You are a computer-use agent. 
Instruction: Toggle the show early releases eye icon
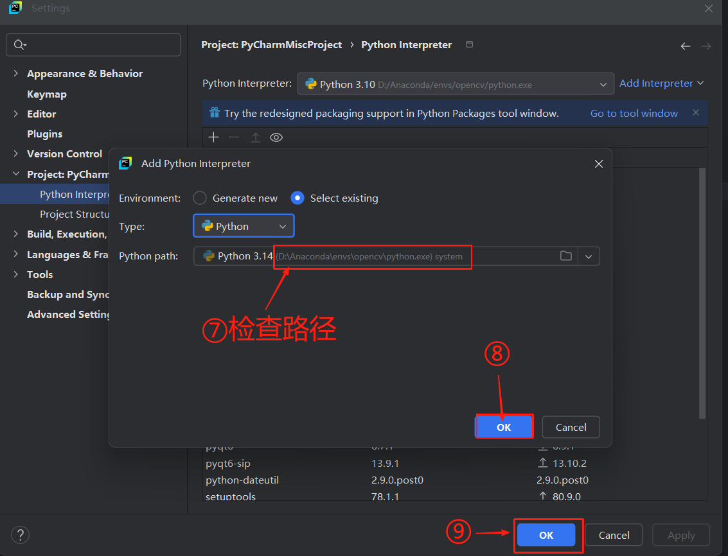click(276, 137)
